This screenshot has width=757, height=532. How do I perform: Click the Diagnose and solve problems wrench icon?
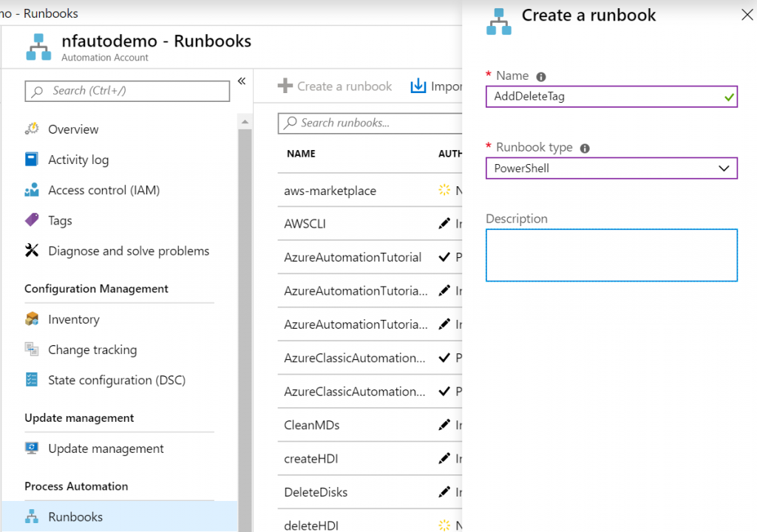[32, 250]
